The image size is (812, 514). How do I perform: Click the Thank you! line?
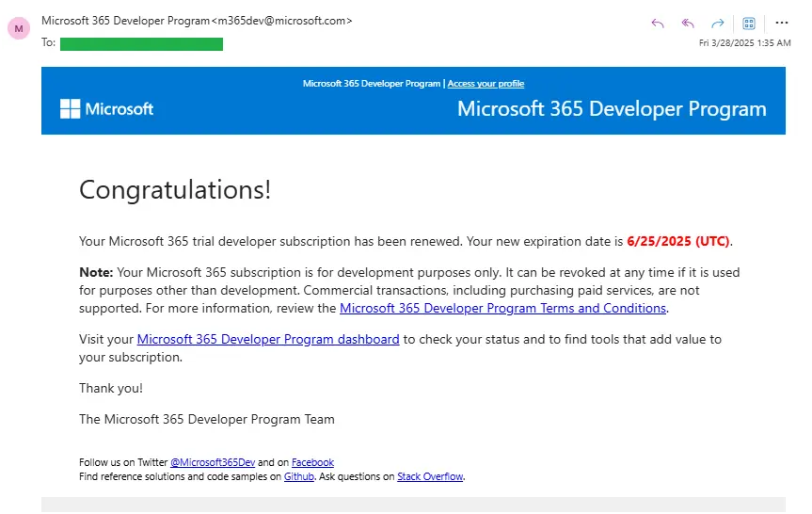point(111,389)
